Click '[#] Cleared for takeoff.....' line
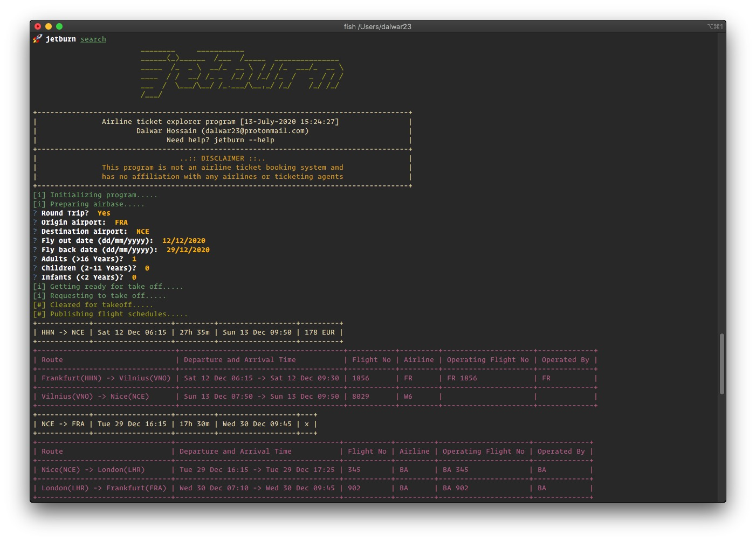This screenshot has width=756, height=542. pos(93,305)
